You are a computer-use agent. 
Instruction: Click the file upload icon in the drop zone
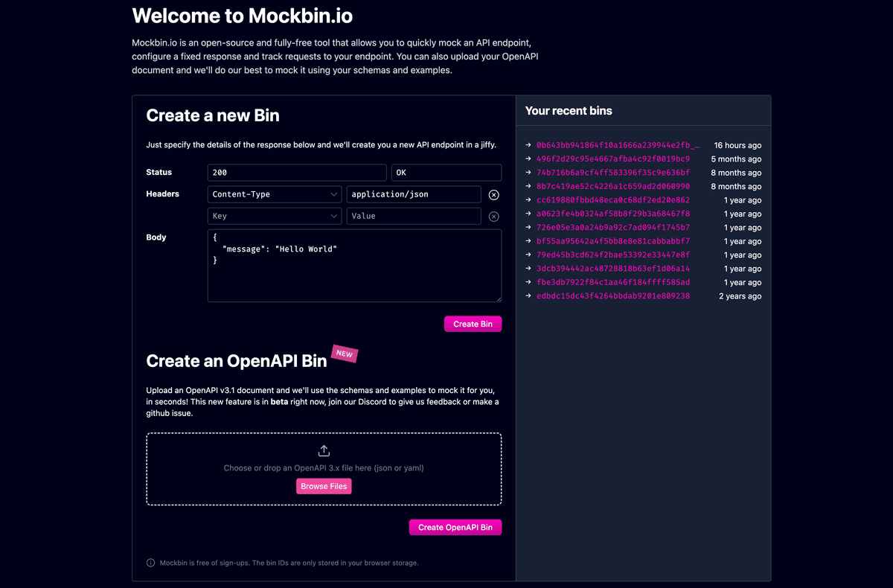[x=324, y=450]
